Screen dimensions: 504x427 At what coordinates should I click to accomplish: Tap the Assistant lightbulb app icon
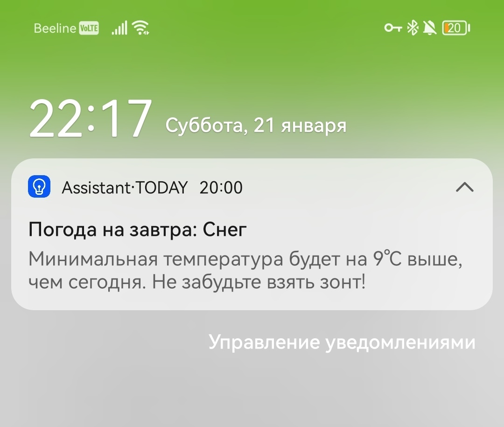39,186
